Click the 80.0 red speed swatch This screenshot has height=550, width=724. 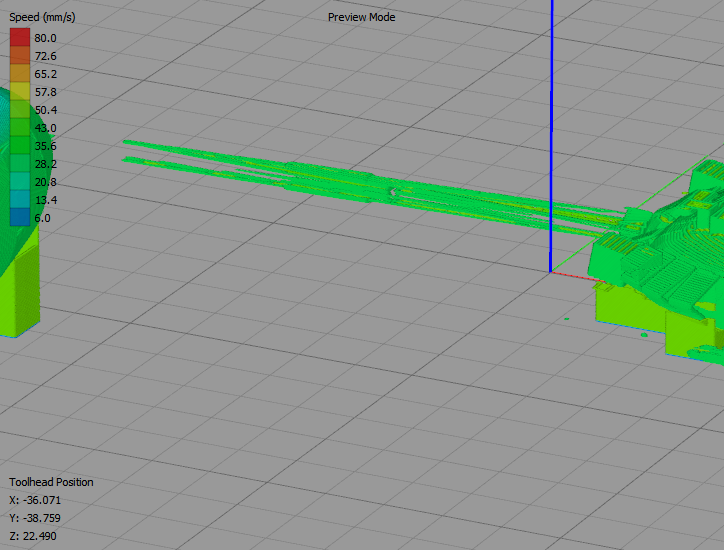click(x=20, y=37)
